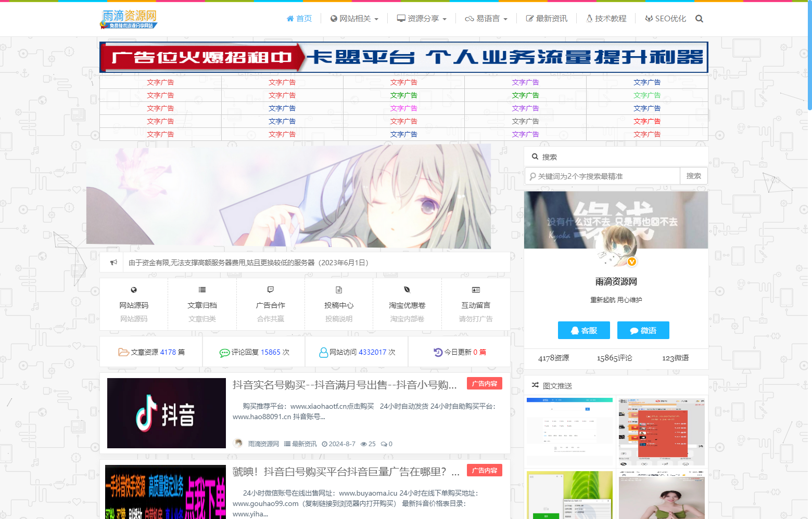Open 雨滴资源网 author link of first article
The height and width of the screenshot is (519, 812).
coord(263,444)
